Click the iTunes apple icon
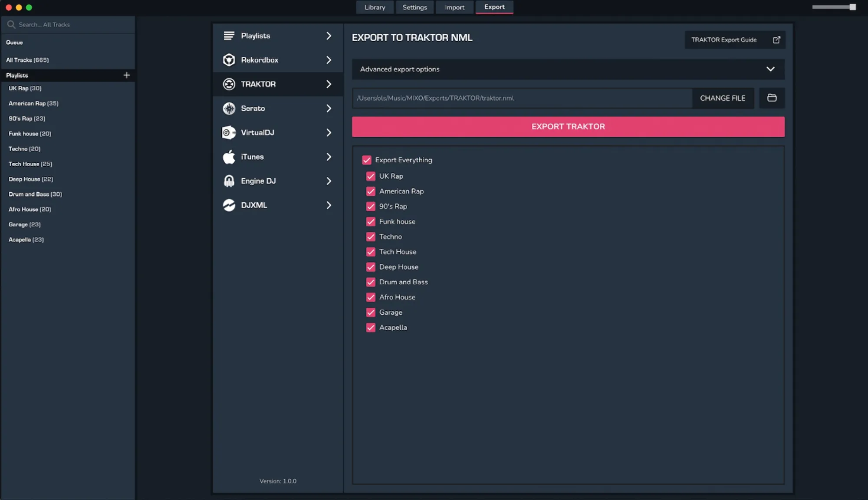The height and width of the screenshot is (500, 868). pyautogui.click(x=229, y=157)
